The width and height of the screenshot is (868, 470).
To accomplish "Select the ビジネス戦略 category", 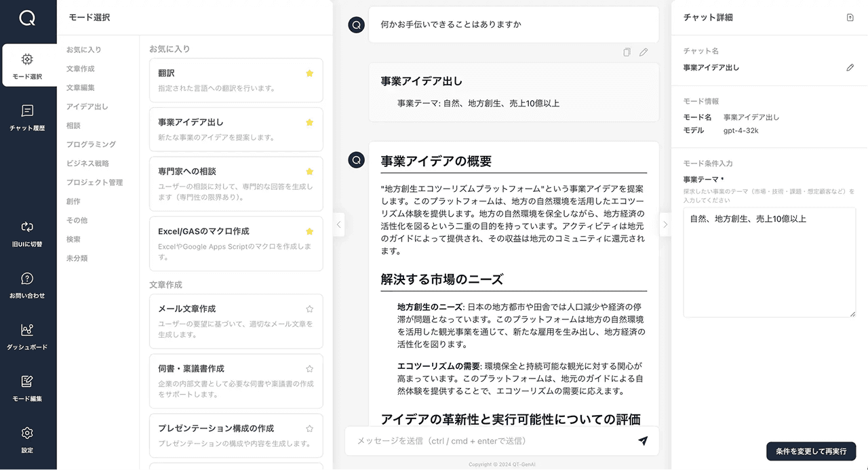I will [x=87, y=163].
